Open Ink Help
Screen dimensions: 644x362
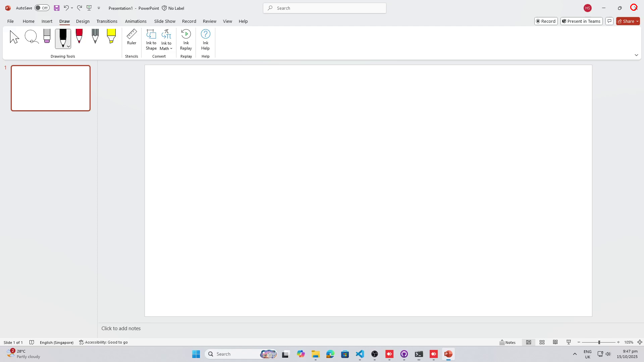tap(205, 40)
